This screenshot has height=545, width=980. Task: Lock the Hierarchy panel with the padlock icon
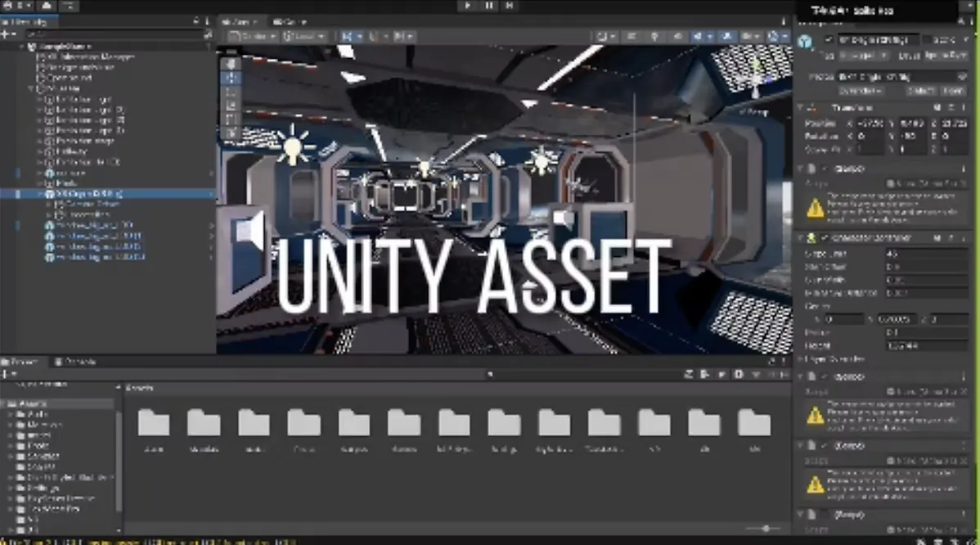[196, 21]
